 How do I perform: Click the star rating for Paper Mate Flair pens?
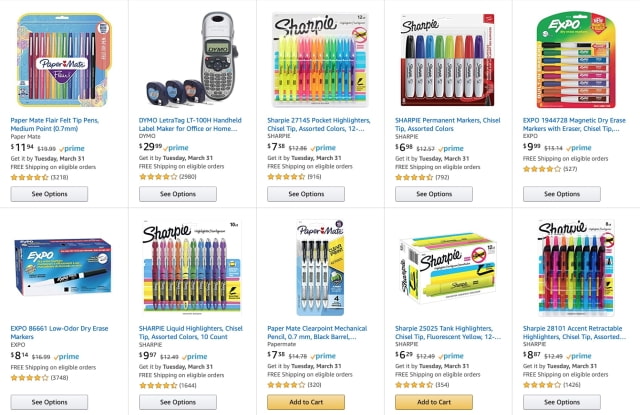[x=29, y=177]
